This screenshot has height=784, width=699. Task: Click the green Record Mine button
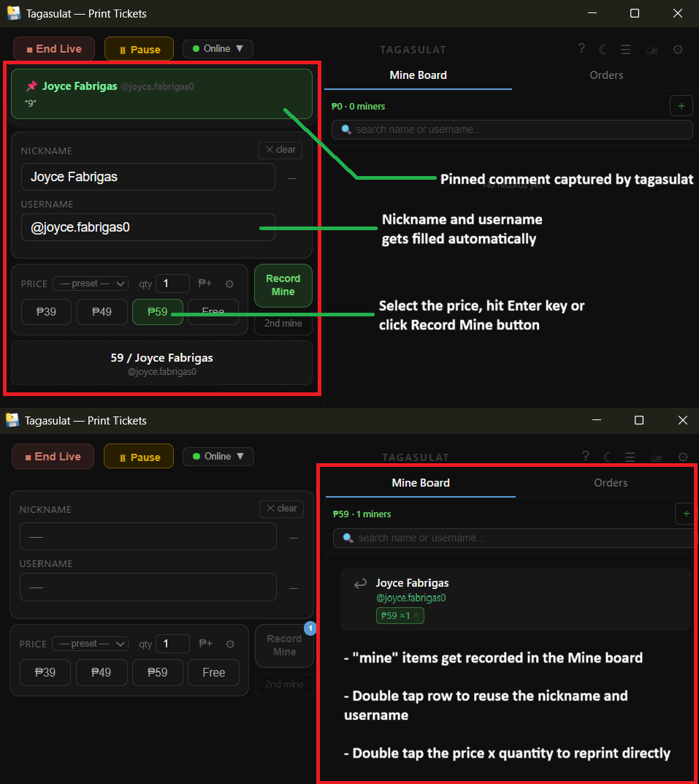[283, 285]
